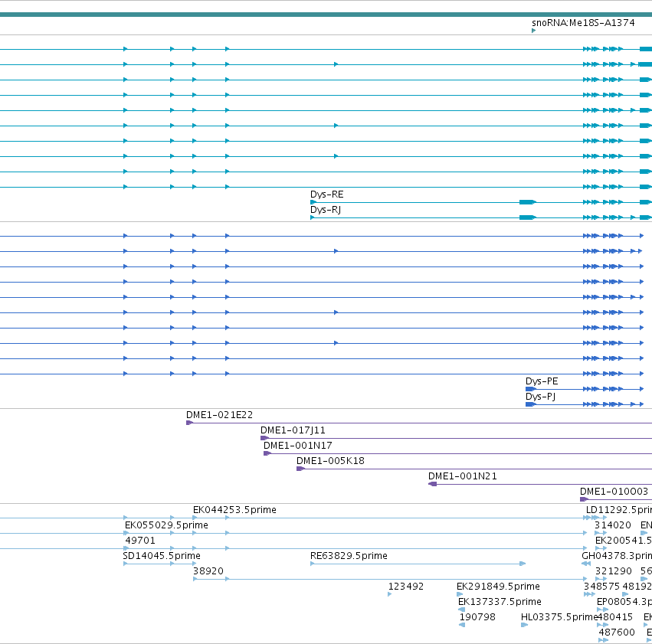Click the DME1-017J11 label

(x=293, y=430)
